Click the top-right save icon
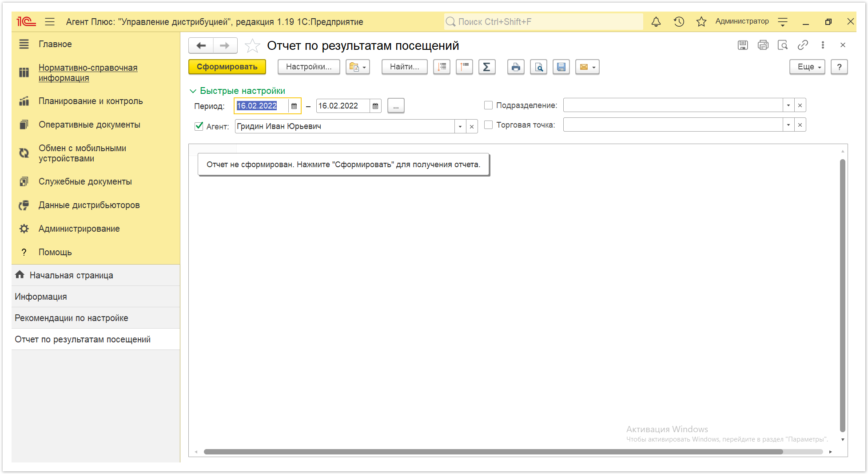 click(x=743, y=45)
